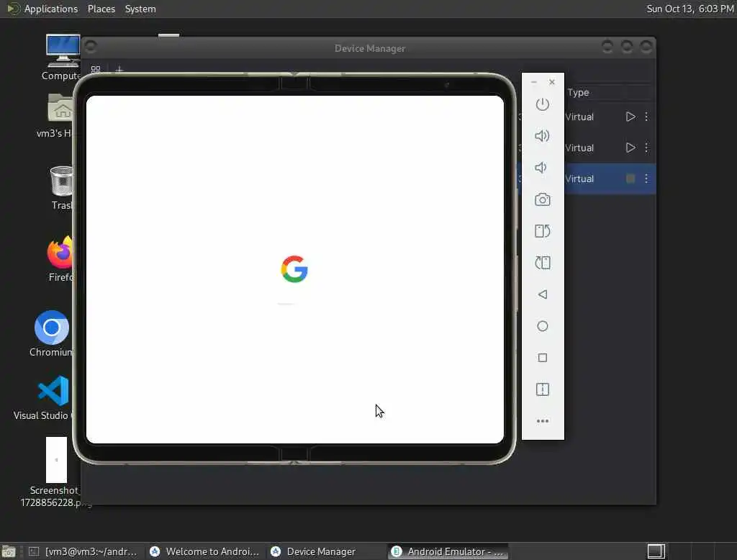This screenshot has width=737, height=560.
Task: Tap the emulator Back triangle button
Action: (x=543, y=294)
